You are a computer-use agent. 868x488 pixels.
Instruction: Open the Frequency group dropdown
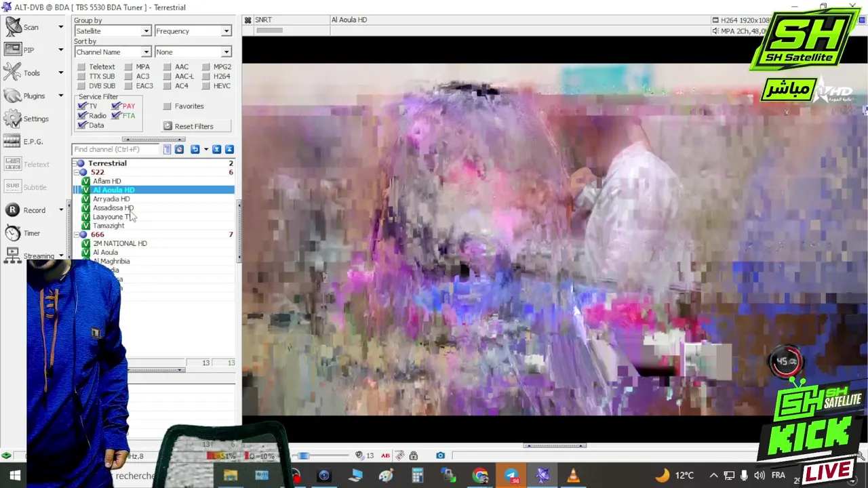click(193, 31)
